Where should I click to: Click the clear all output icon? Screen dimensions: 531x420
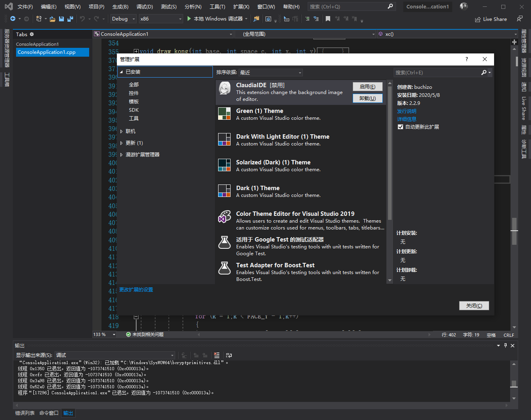(217, 355)
